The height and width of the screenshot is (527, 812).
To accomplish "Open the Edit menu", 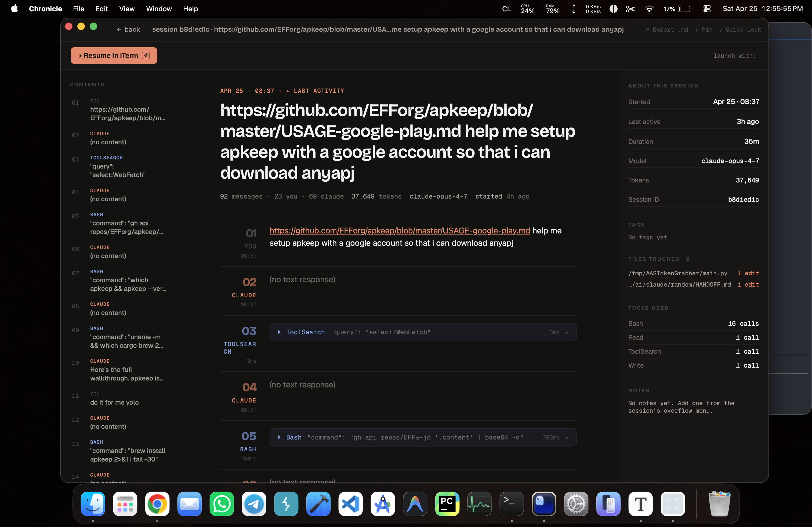I will [x=102, y=9].
